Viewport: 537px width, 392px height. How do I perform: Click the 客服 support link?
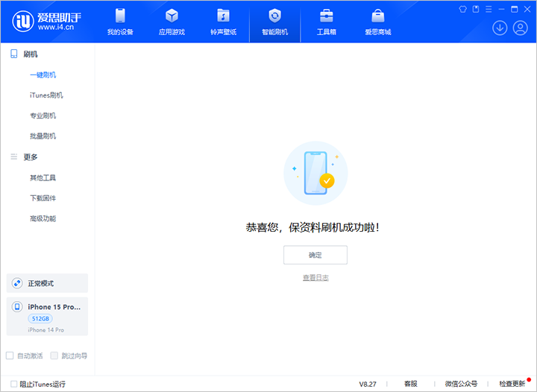point(411,384)
